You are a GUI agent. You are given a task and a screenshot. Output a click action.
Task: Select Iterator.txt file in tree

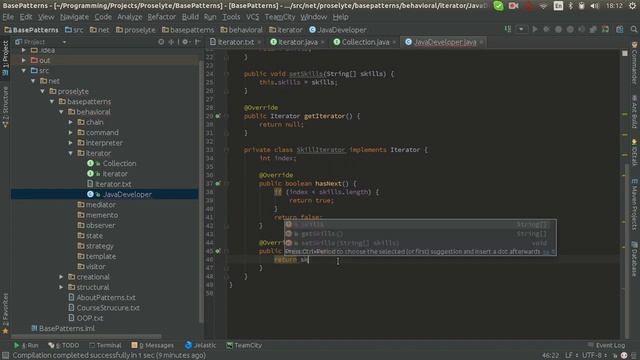coord(109,184)
